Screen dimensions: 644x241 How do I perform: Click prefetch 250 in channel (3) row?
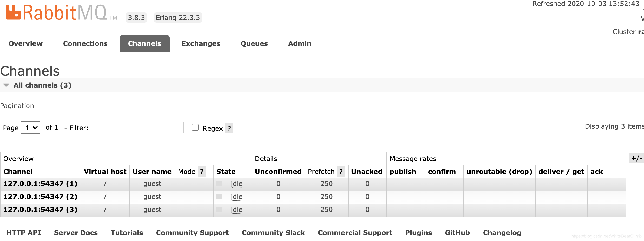326,210
